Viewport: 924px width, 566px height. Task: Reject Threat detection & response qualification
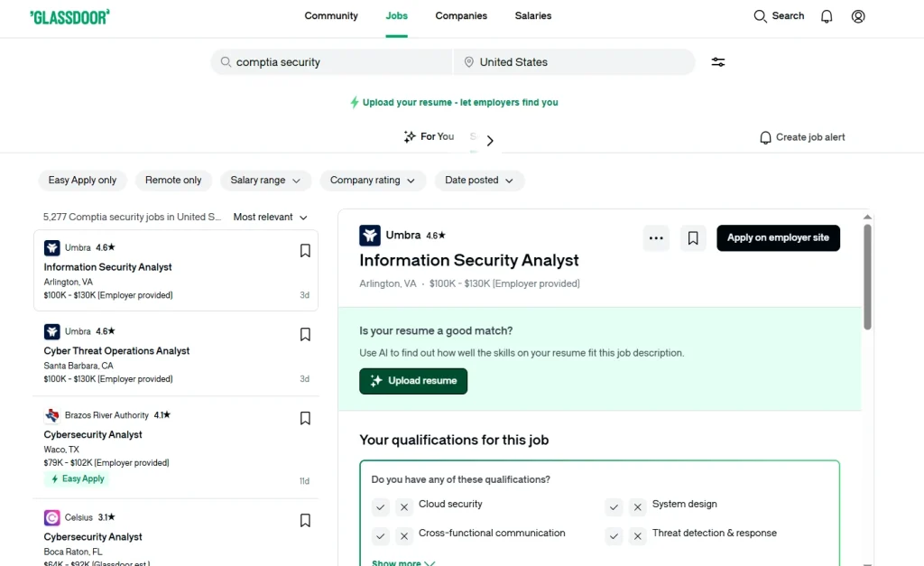pyautogui.click(x=637, y=535)
